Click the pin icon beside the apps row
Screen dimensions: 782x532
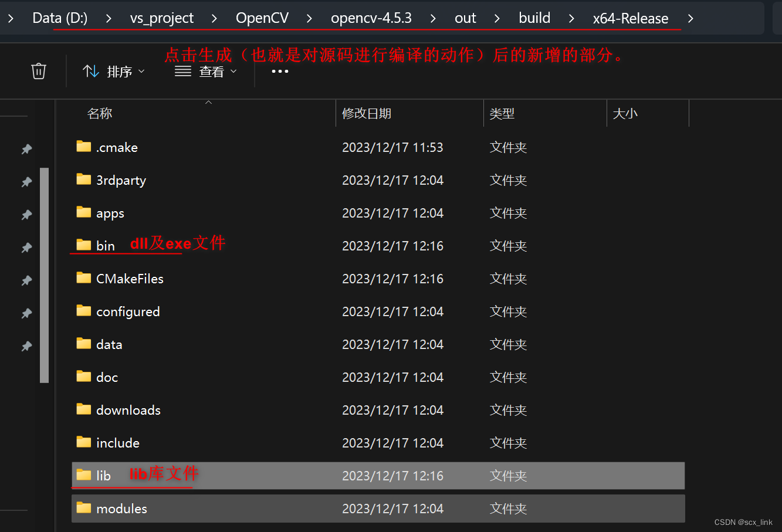coord(26,215)
